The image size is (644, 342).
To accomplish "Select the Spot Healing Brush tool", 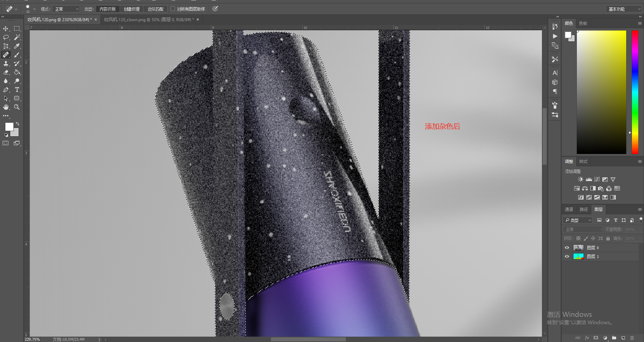I will click(6, 55).
